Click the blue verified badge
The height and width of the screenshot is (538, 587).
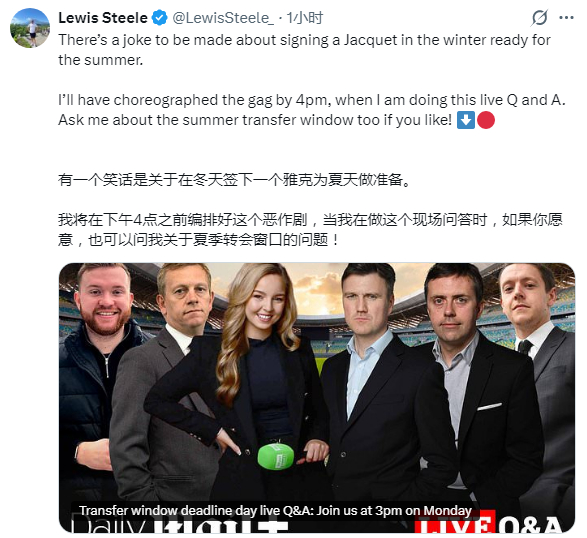point(160,18)
